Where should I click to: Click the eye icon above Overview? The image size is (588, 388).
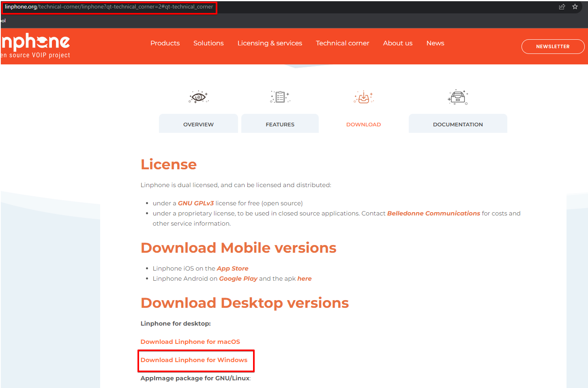198,97
